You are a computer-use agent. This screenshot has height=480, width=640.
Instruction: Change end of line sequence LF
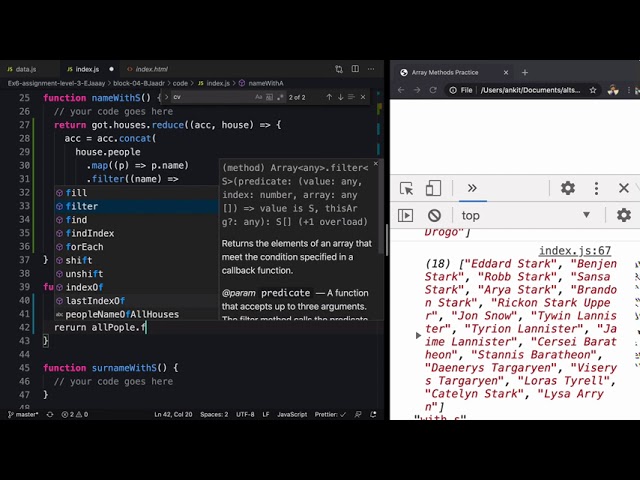click(x=266, y=414)
